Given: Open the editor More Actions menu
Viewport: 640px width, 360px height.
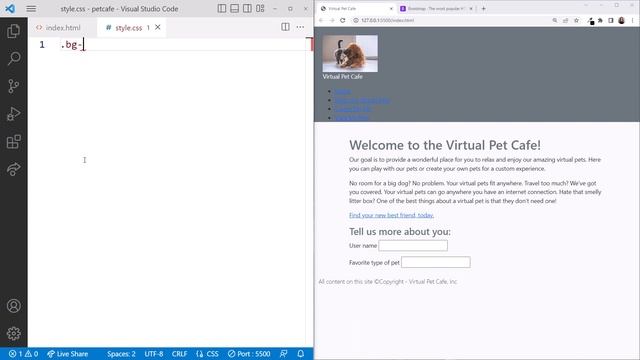Looking at the screenshot, I should tap(300, 27).
